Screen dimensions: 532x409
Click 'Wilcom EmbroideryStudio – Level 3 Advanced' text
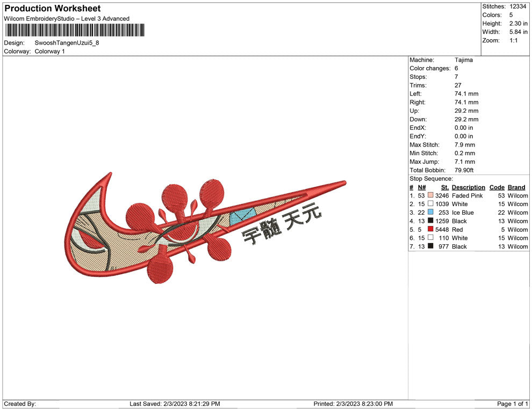point(67,19)
